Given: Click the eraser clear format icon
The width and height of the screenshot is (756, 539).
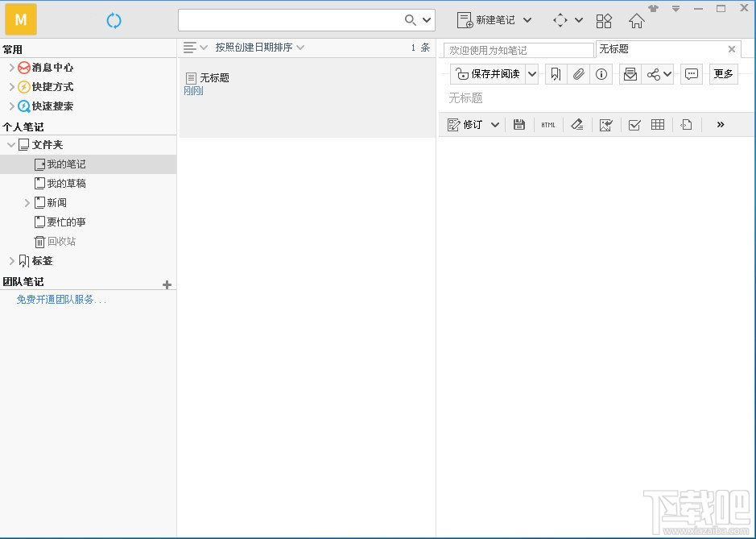Looking at the screenshot, I should [x=577, y=125].
